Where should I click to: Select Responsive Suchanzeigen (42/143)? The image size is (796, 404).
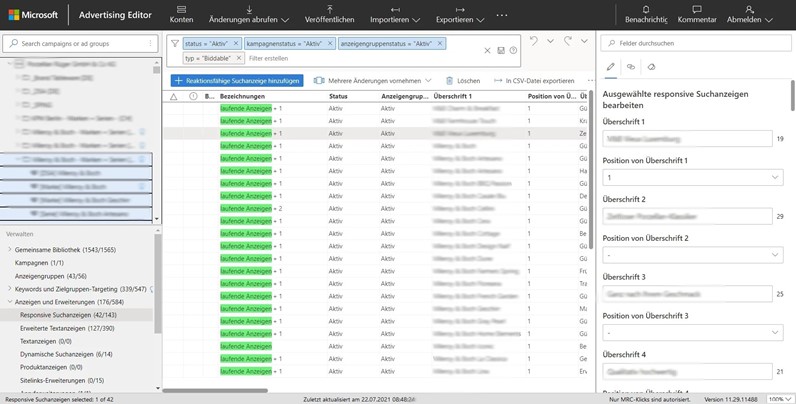coord(68,315)
